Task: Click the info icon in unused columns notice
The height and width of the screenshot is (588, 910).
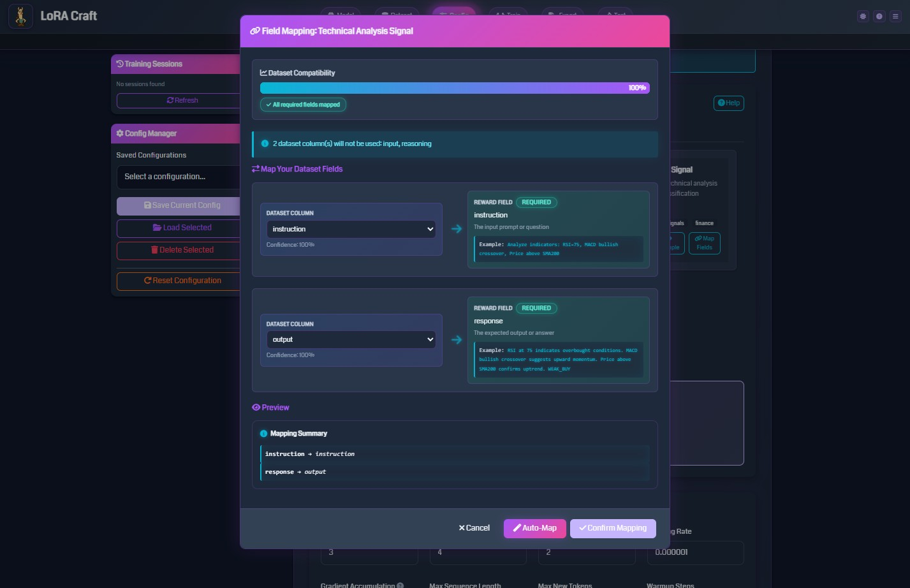Action: (x=265, y=144)
